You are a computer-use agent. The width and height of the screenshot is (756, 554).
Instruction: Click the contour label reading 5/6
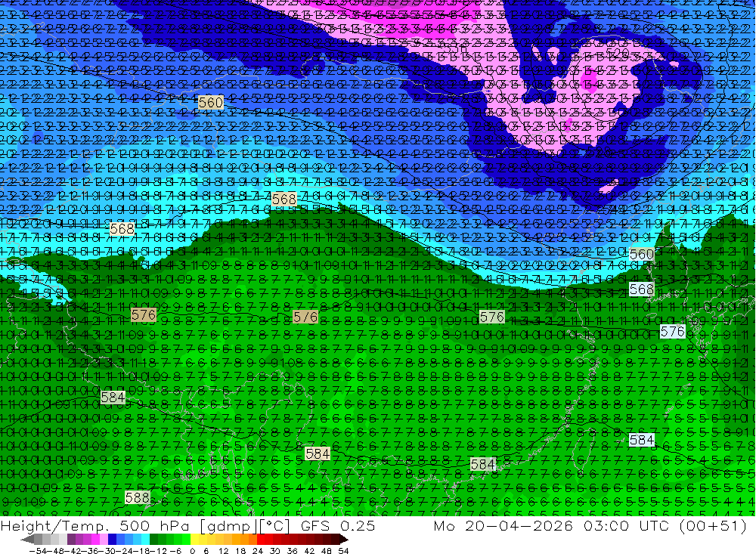point(305,317)
